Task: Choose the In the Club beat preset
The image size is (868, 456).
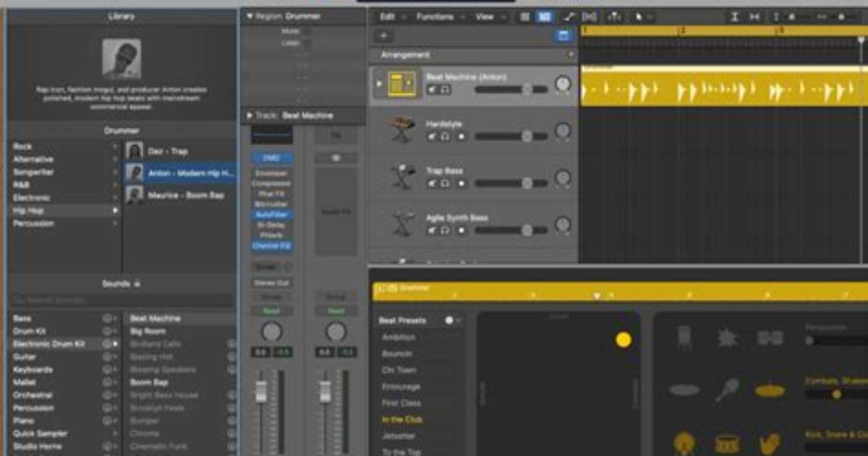Action: click(402, 420)
